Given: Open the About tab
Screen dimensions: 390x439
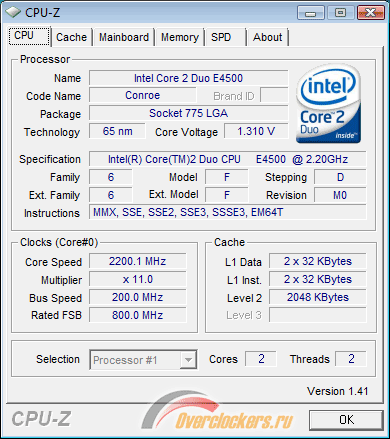Looking at the screenshot, I should [268, 37].
